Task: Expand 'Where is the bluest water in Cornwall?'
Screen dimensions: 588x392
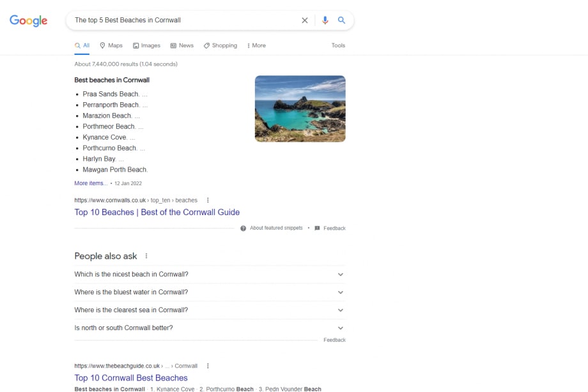Action: pyautogui.click(x=339, y=292)
